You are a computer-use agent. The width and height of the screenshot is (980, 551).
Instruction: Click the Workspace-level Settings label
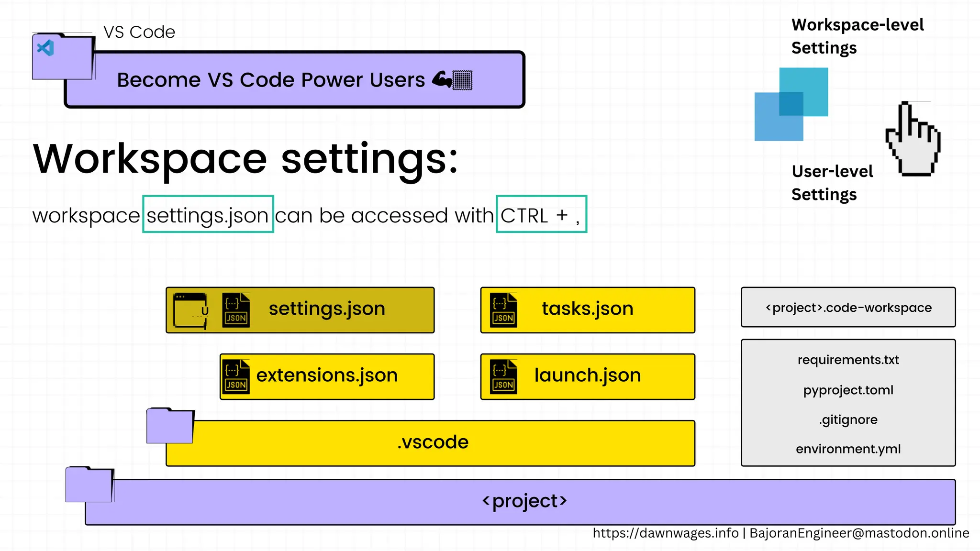pyautogui.click(x=857, y=36)
